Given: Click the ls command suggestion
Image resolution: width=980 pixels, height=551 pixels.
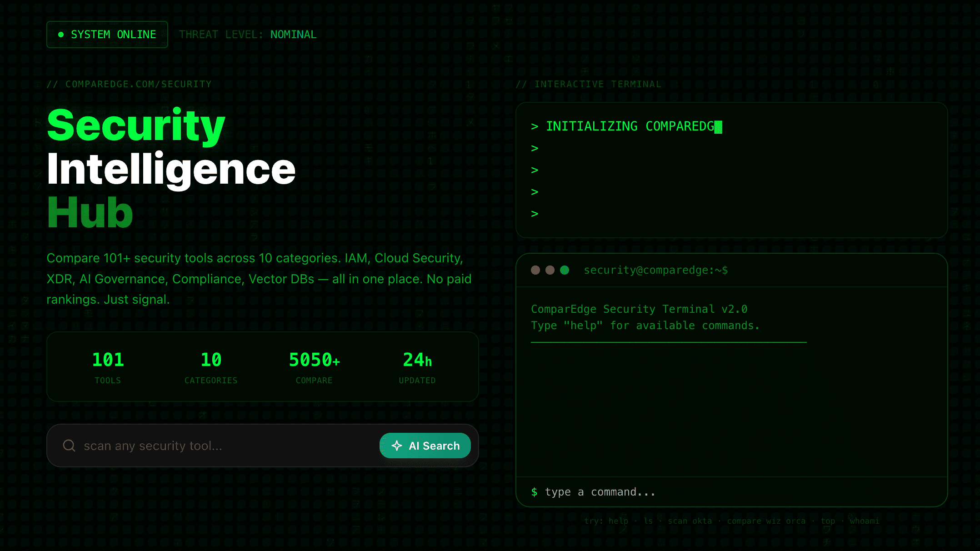Looking at the screenshot, I should [x=648, y=521].
